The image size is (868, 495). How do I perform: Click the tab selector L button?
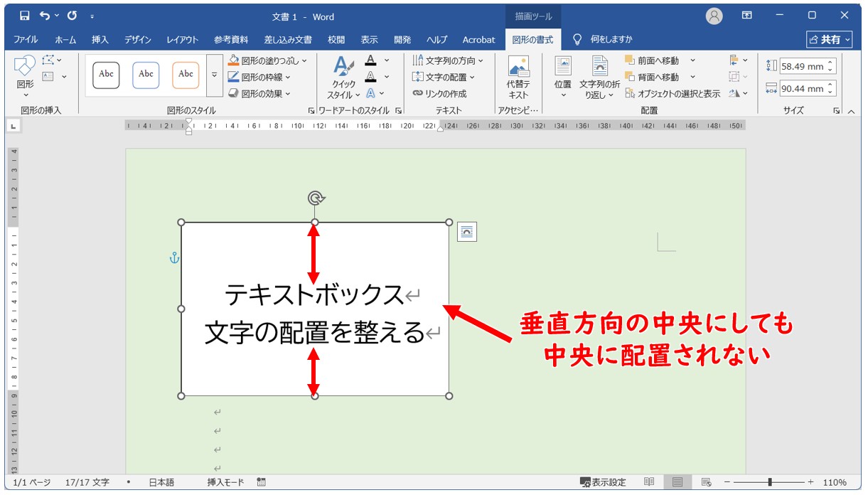click(12, 127)
